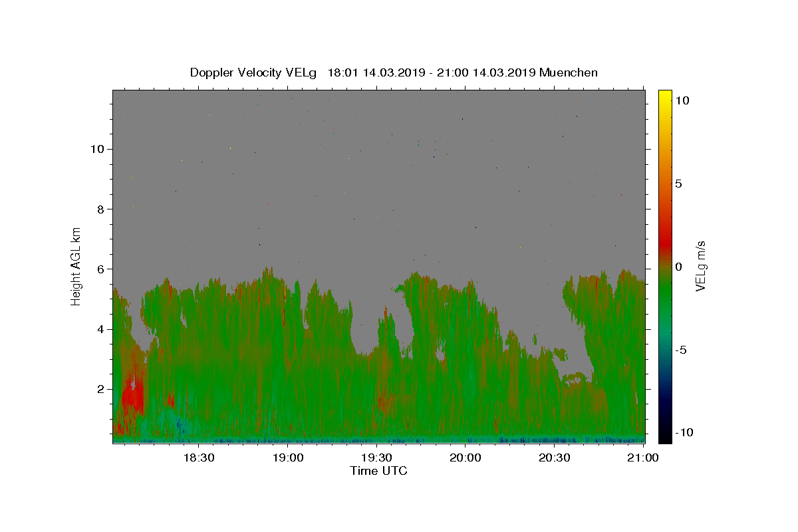Image resolution: width=798 pixels, height=532 pixels.
Task: Click the height axis label 2
Action: (x=102, y=389)
